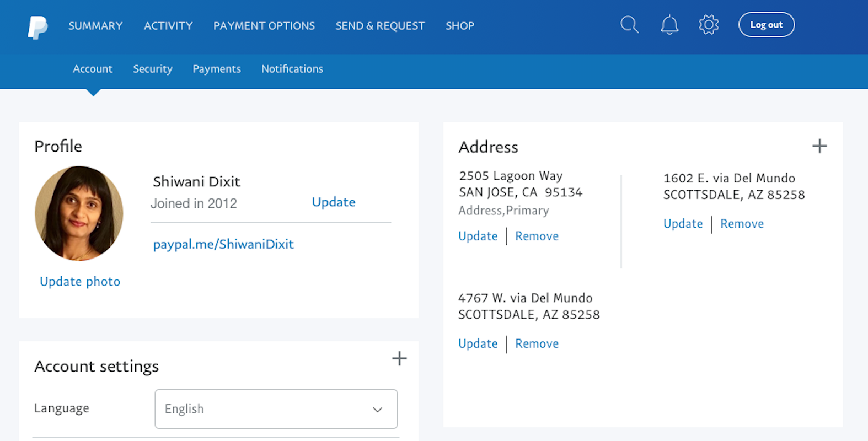This screenshot has height=441, width=868.
Task: Switch to the Notifications tab
Action: coord(292,69)
